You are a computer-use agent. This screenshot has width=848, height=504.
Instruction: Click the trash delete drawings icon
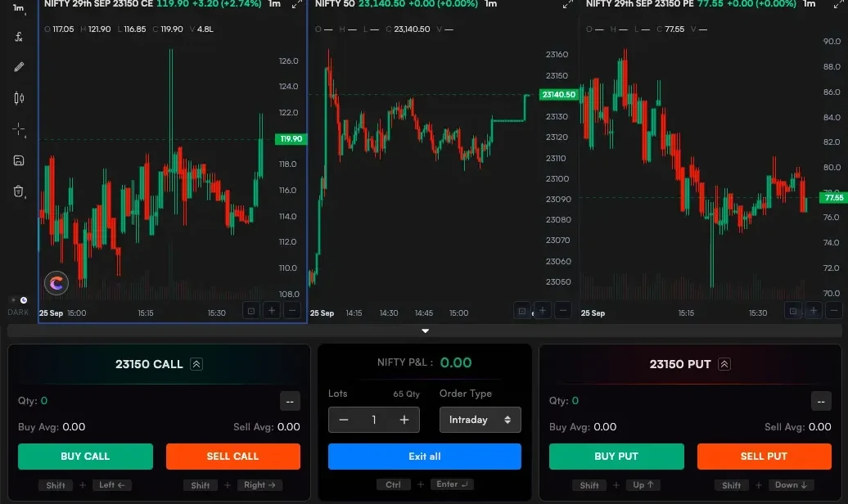(18, 191)
